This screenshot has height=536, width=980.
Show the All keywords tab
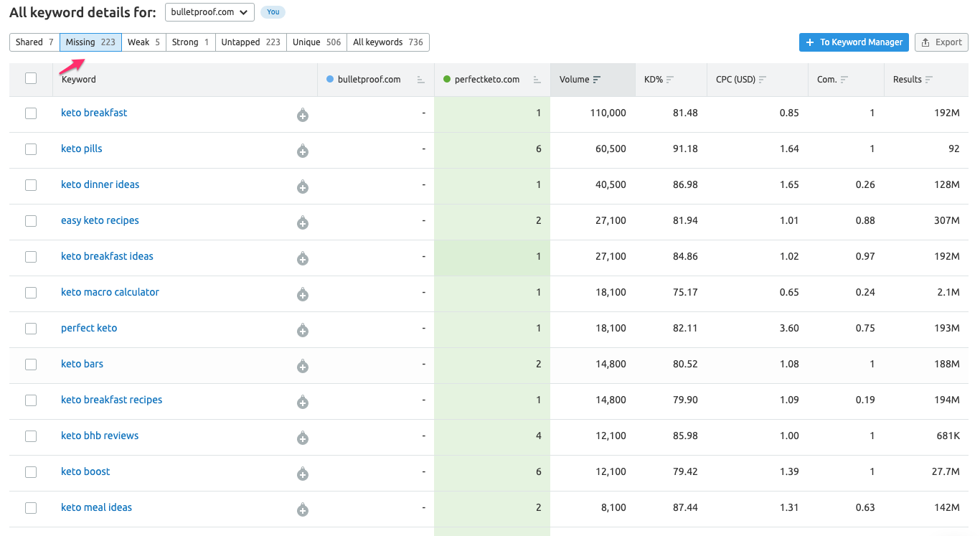pyautogui.click(x=388, y=42)
